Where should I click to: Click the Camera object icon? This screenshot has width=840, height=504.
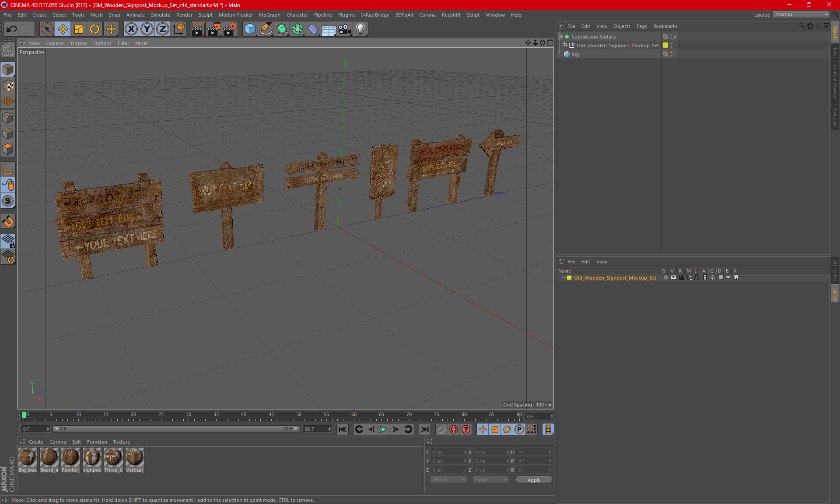click(x=344, y=29)
